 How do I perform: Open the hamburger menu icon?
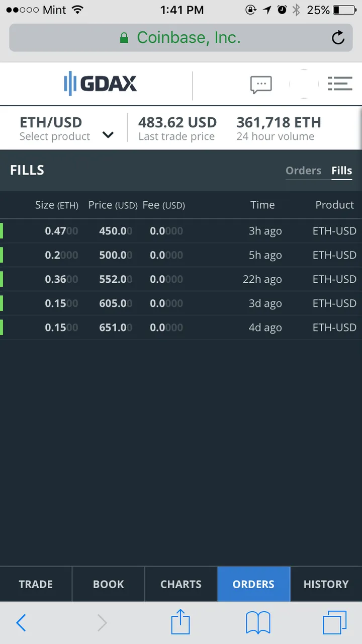[x=340, y=84]
